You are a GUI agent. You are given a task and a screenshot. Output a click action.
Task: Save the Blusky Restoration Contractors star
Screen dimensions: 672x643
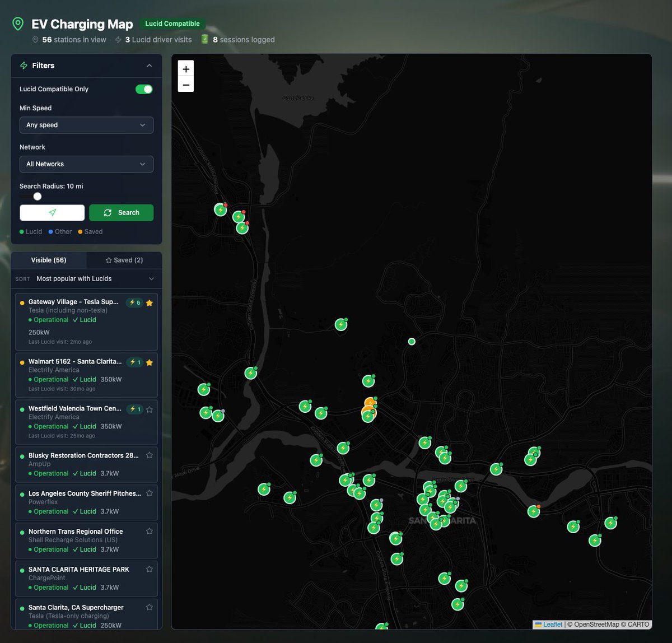150,455
